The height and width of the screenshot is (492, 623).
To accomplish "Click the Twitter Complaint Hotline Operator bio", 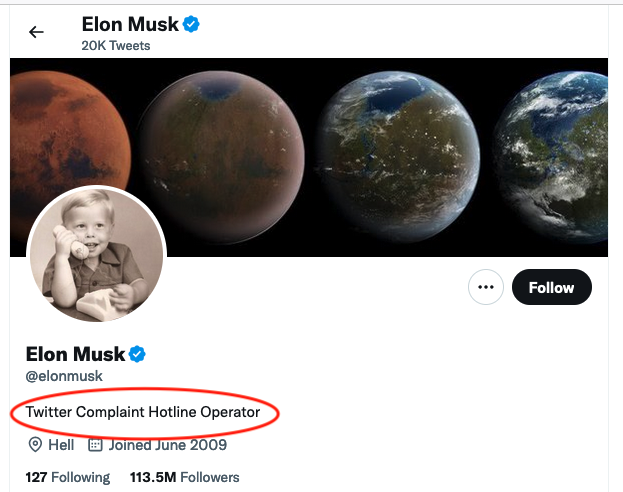I will [143, 412].
